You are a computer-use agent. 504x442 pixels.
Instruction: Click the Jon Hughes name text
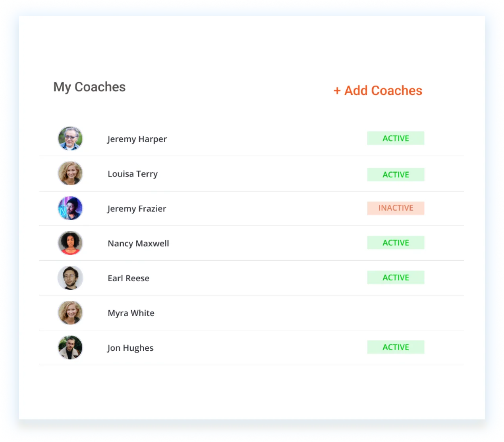coord(130,348)
